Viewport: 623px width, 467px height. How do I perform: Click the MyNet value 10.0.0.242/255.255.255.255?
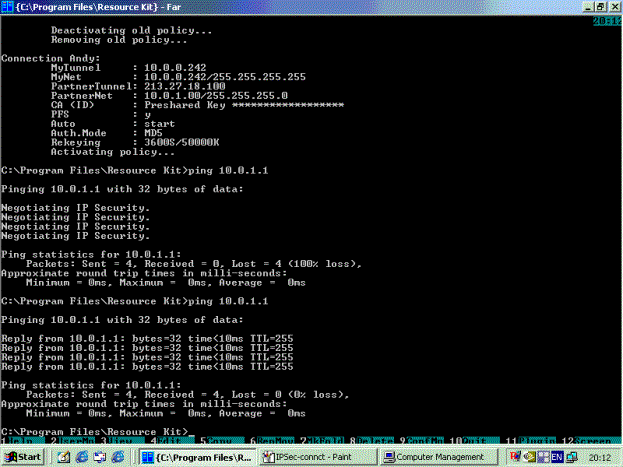point(224,77)
